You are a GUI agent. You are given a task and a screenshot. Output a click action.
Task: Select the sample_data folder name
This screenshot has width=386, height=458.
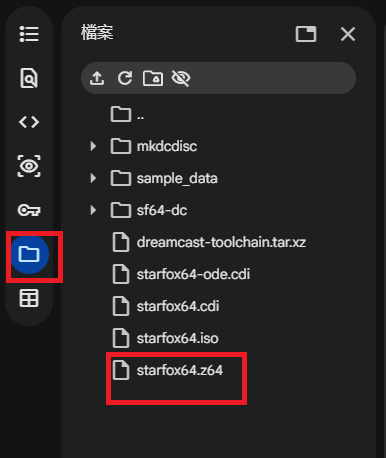[x=177, y=179]
